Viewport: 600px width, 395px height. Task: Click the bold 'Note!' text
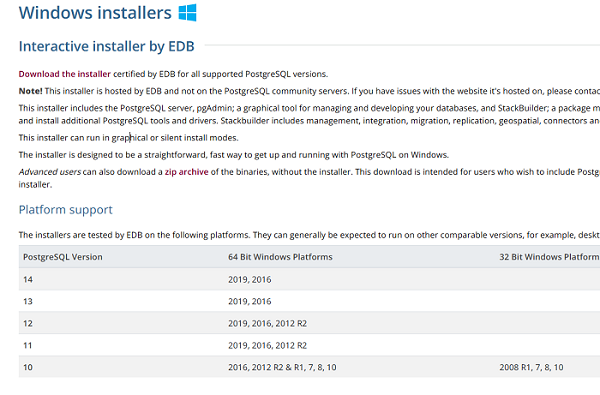(30, 91)
